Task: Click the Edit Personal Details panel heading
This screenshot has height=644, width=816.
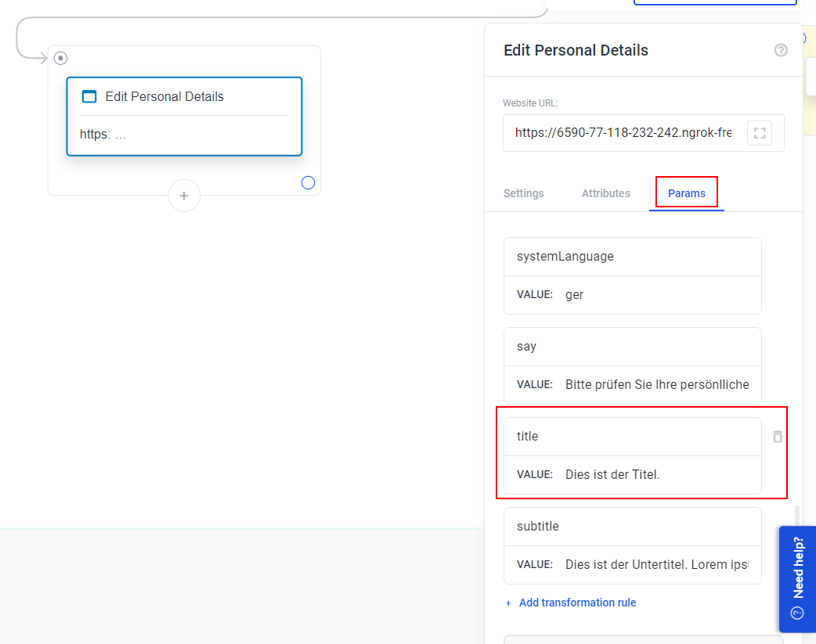Action: (x=576, y=50)
